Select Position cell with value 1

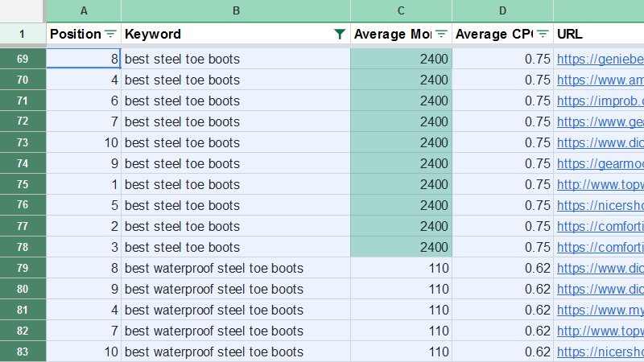(x=84, y=184)
